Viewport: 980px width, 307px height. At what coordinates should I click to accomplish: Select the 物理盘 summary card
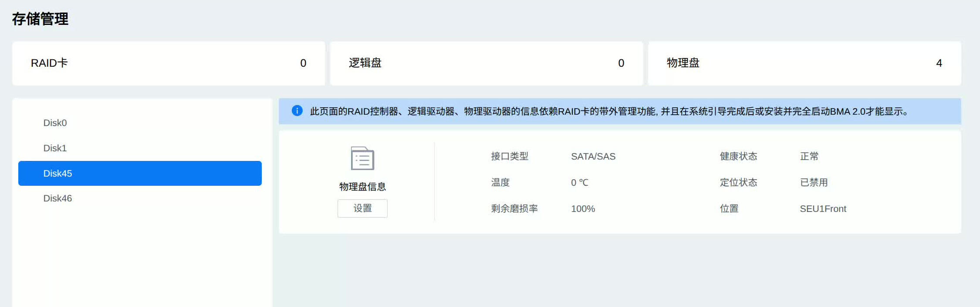pyautogui.click(x=804, y=63)
